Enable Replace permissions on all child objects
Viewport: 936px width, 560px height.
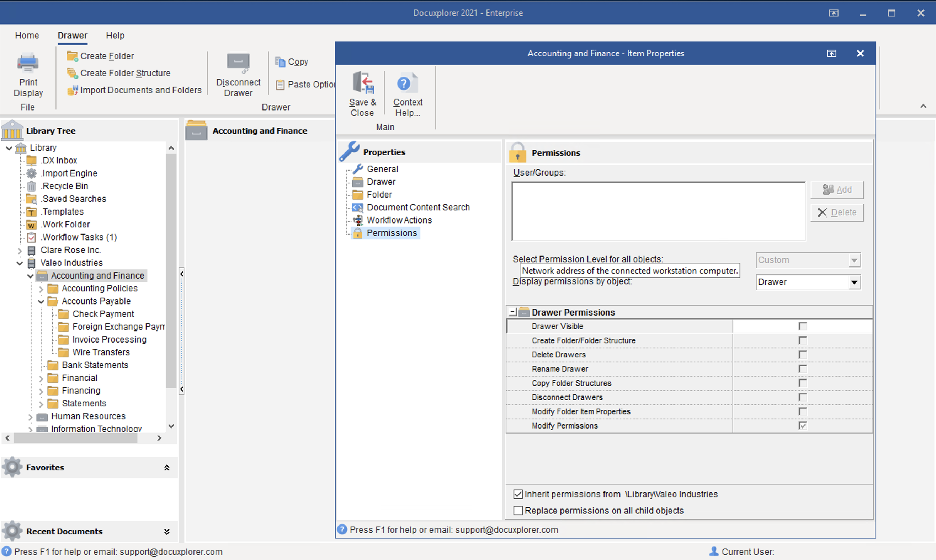[x=518, y=511]
